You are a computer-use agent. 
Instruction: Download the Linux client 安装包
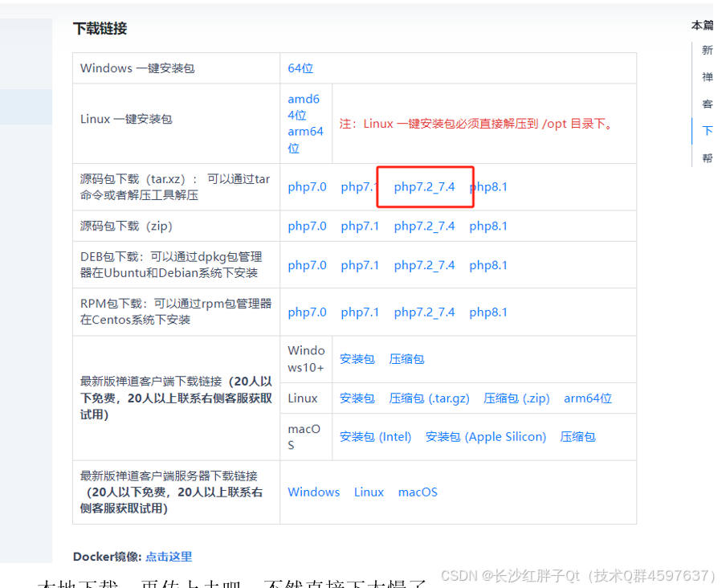pos(357,398)
